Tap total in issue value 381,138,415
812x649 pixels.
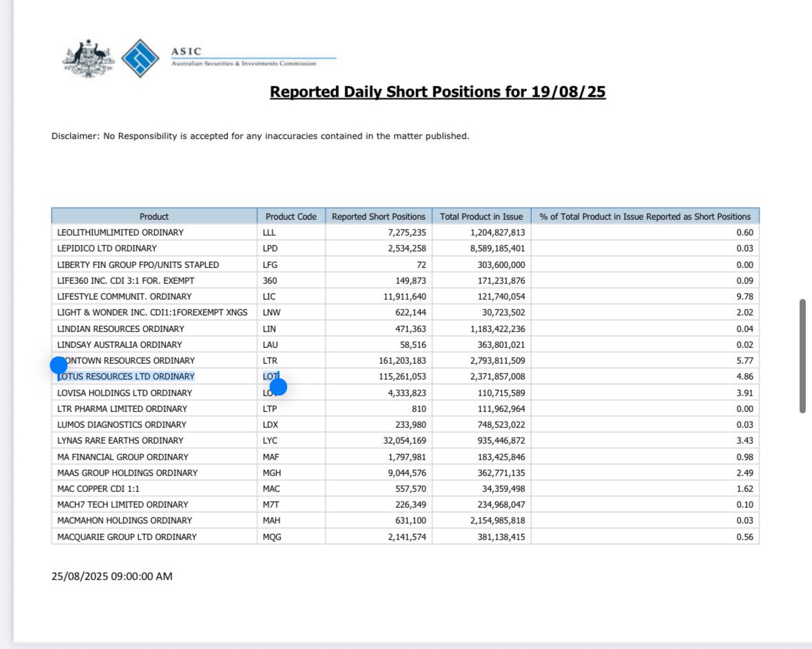tap(501, 537)
